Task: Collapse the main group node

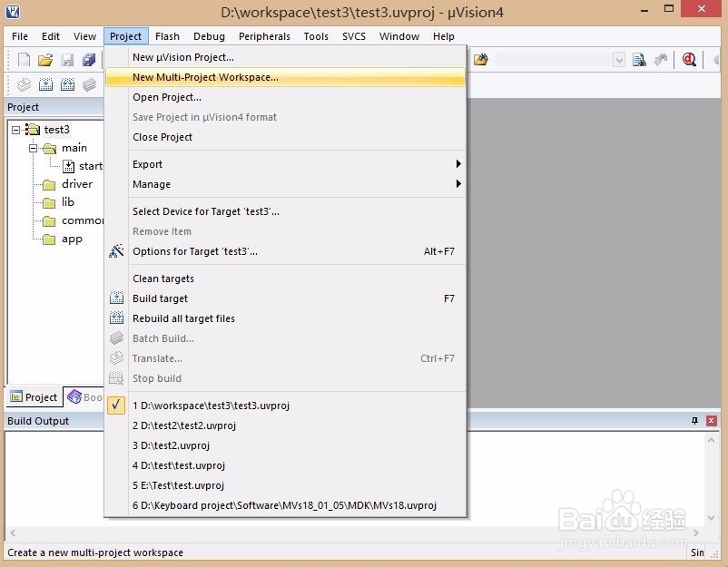Action: [33, 148]
